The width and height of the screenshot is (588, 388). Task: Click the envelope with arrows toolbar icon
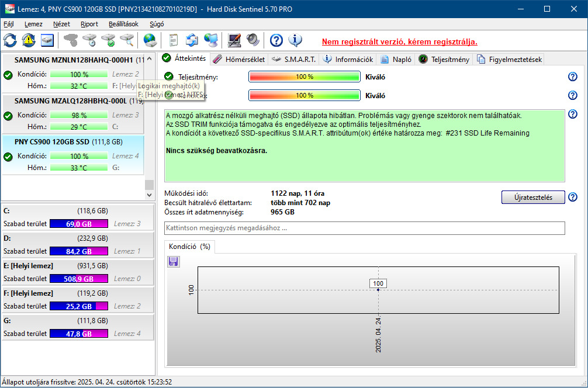click(192, 40)
